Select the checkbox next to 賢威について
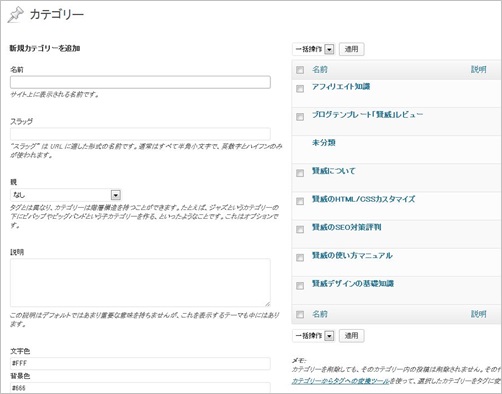The width and height of the screenshot is (502, 394). click(x=300, y=173)
